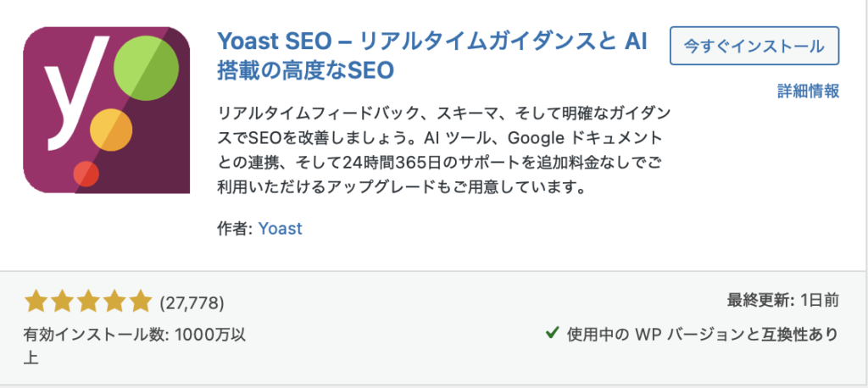Click the 最終更新: 1日前 text
868x388 pixels.
(x=782, y=301)
